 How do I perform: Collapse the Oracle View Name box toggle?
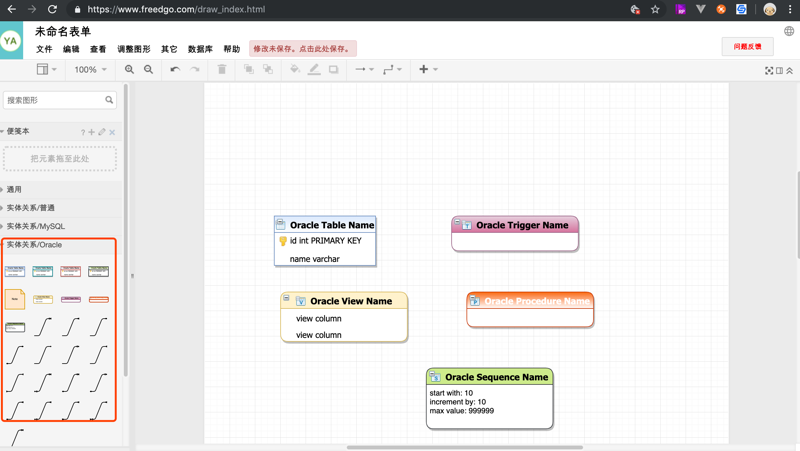286,298
